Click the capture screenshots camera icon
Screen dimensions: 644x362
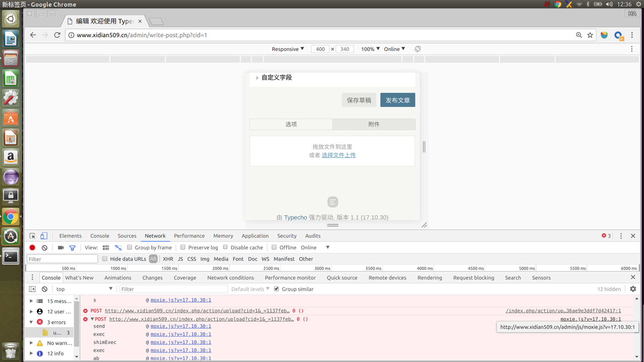coord(61,248)
